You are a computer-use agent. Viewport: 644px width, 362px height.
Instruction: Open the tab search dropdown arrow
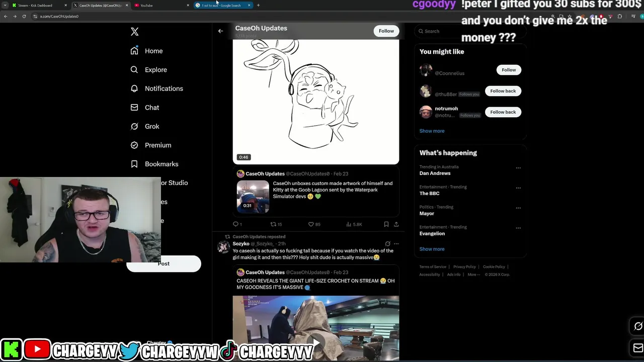click(x=5, y=6)
